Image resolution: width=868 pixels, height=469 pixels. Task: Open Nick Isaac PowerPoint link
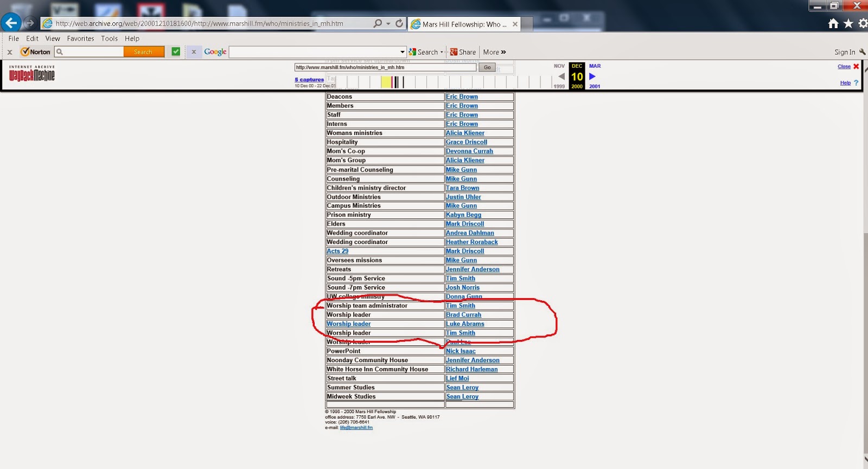click(461, 351)
